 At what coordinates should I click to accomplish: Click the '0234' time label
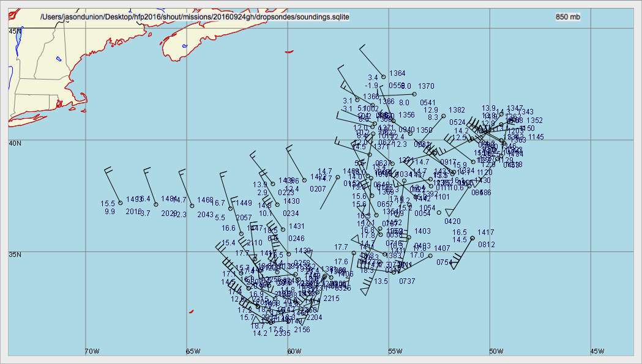pos(291,214)
